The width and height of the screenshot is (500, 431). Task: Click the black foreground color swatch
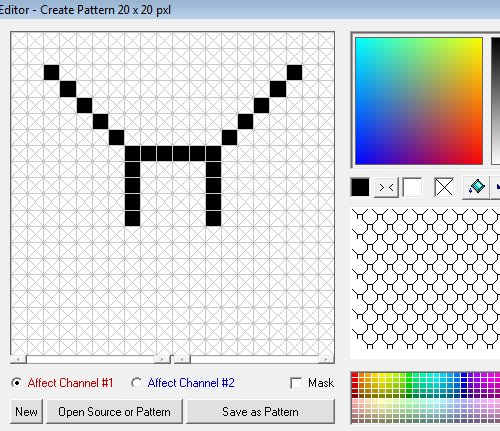[x=360, y=187]
